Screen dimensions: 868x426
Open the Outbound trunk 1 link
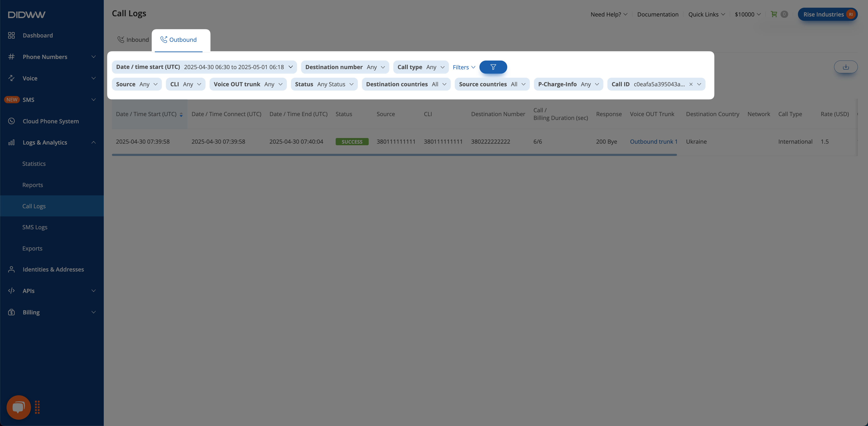tap(654, 141)
